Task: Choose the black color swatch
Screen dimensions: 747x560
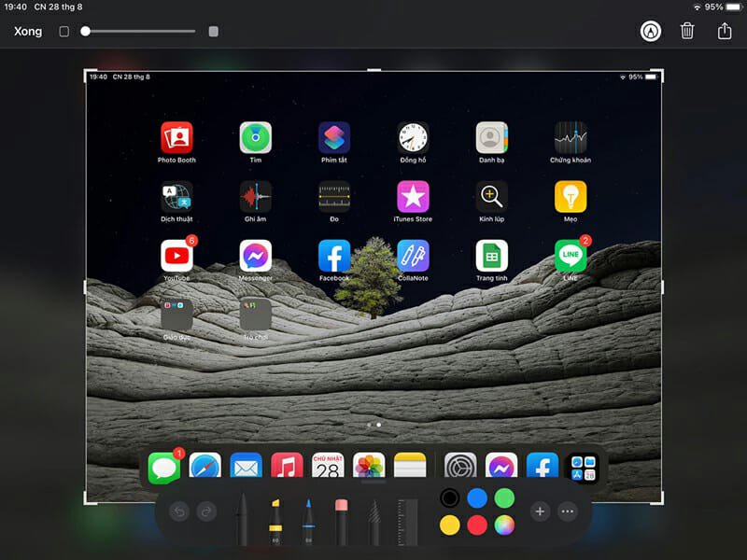Action: click(x=450, y=498)
